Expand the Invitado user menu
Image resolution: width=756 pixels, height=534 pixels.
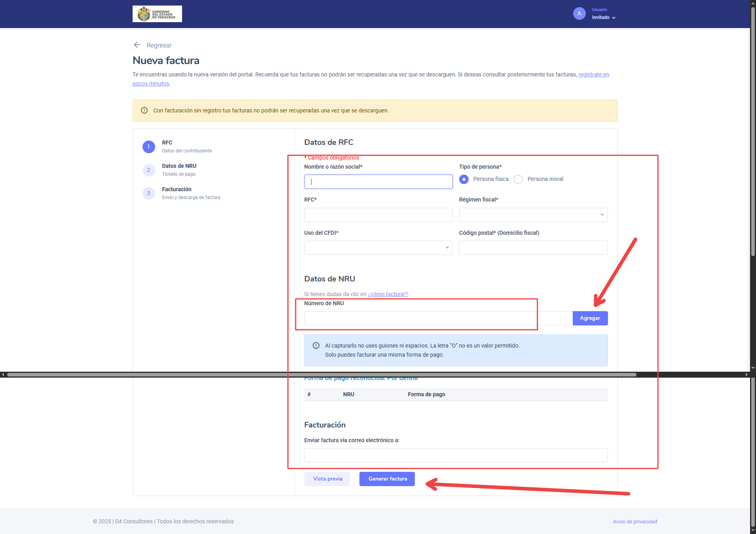[604, 17]
